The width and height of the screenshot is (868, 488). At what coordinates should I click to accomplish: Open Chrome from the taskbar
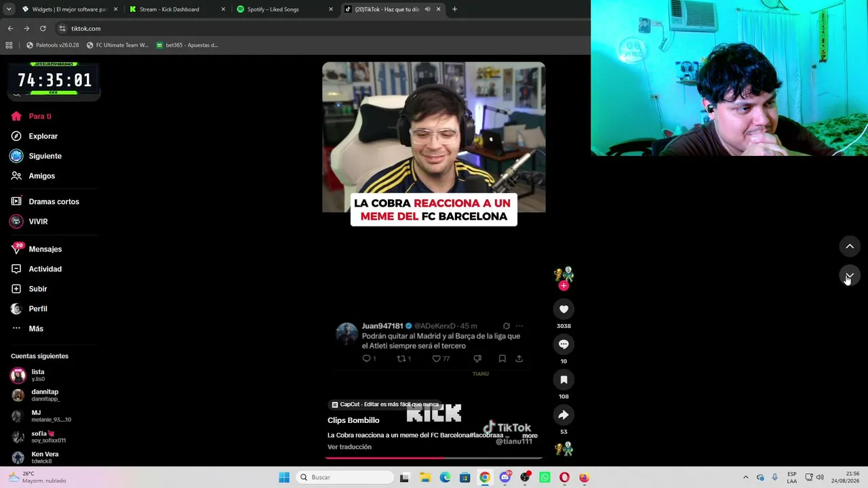(485, 477)
